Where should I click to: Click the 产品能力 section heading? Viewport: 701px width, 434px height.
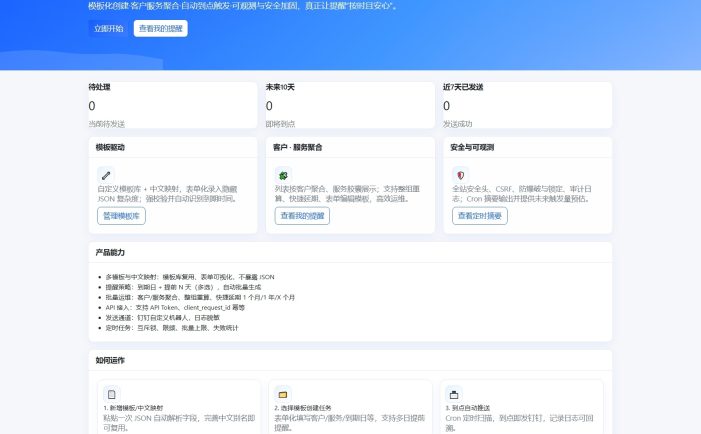click(x=110, y=253)
